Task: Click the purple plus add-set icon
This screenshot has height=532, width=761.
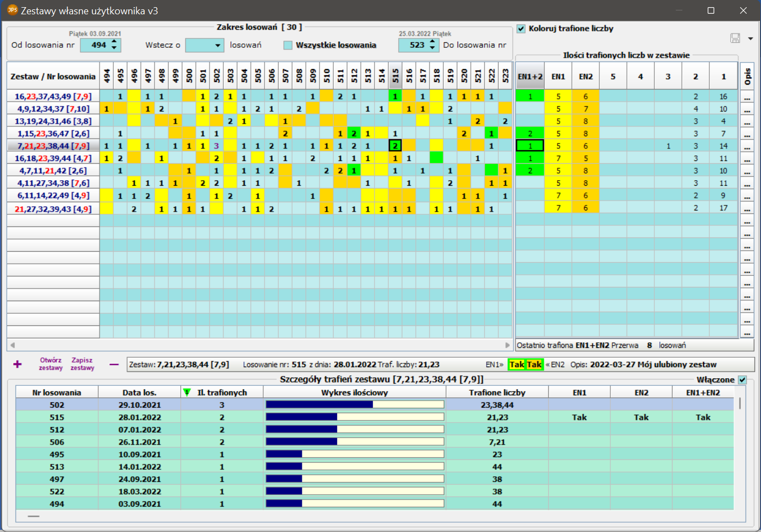Action: [18, 364]
